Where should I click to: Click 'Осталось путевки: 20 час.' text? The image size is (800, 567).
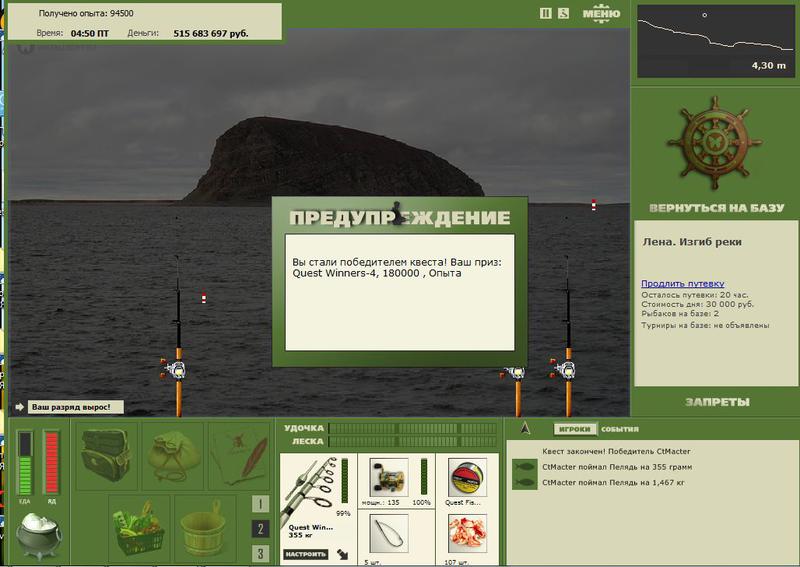[694, 295]
